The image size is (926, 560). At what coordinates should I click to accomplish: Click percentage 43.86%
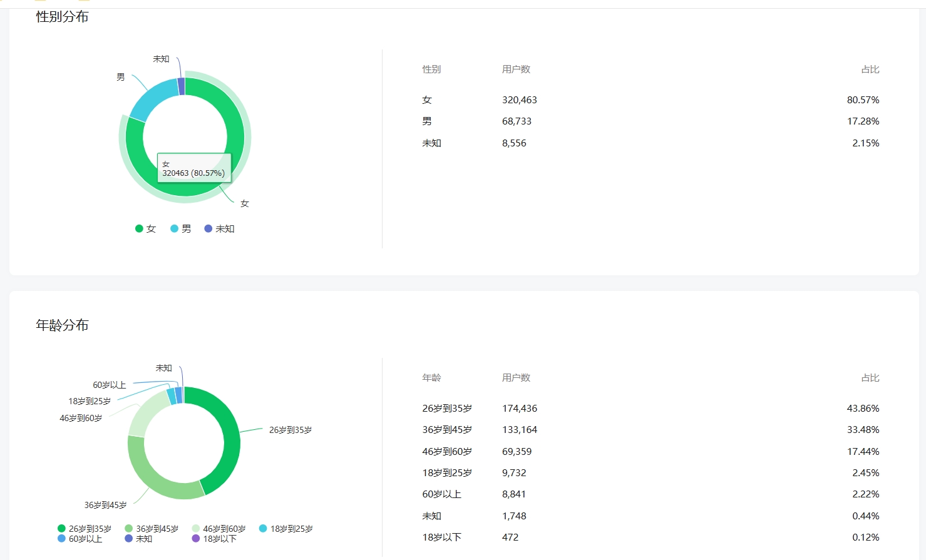pyautogui.click(x=863, y=409)
